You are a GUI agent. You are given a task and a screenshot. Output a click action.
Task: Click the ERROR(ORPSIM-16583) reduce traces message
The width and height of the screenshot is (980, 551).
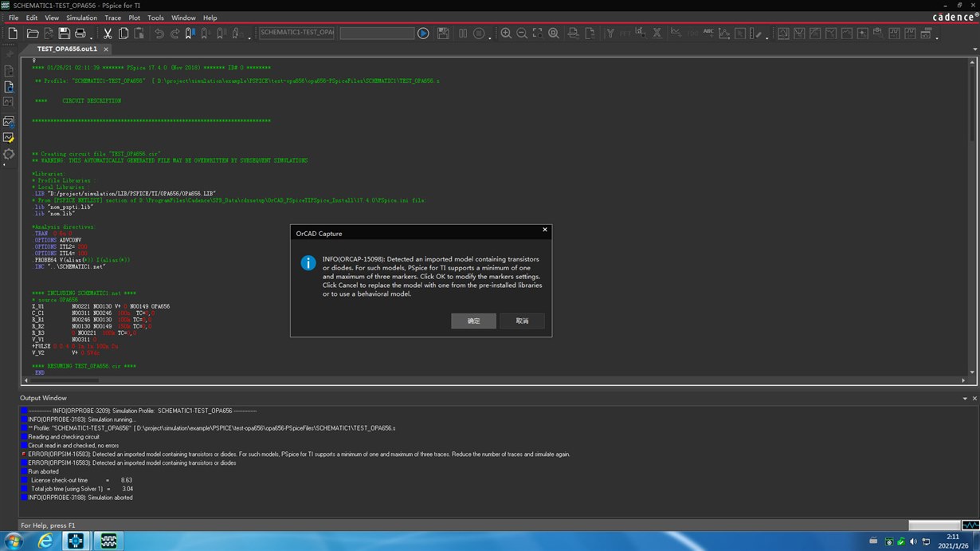[x=299, y=455]
